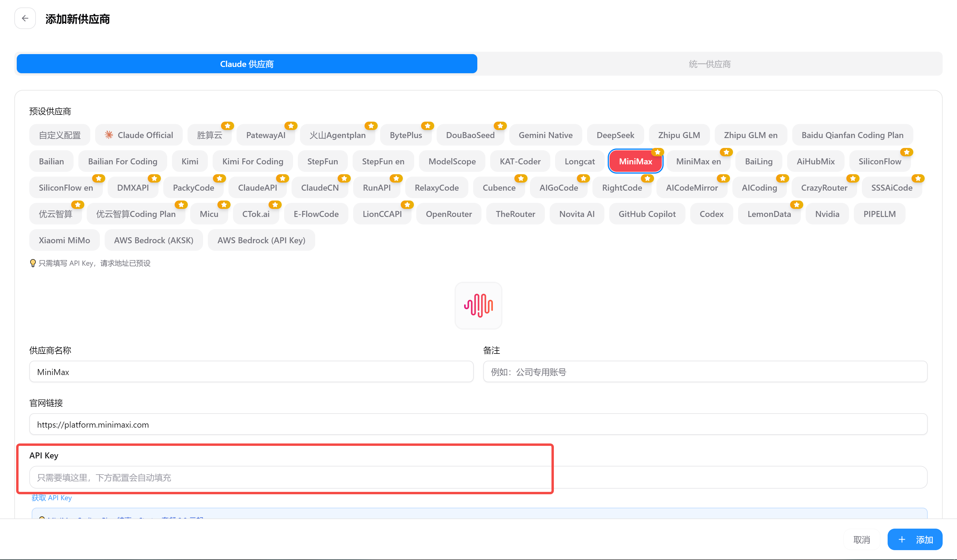Image resolution: width=957 pixels, height=560 pixels.
Task: Select the MiniMax en preset
Action: point(699,161)
